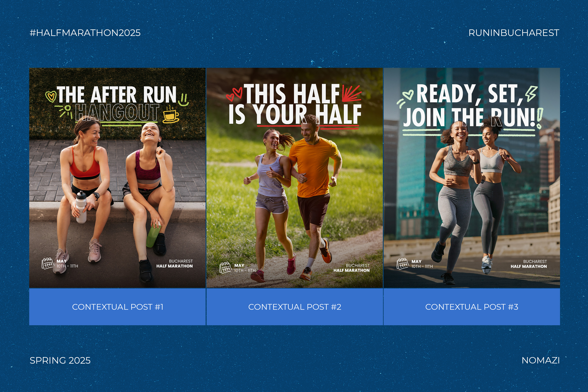588x392 pixels.
Task: Click the outlined HANGOUT word
Action: point(117,112)
